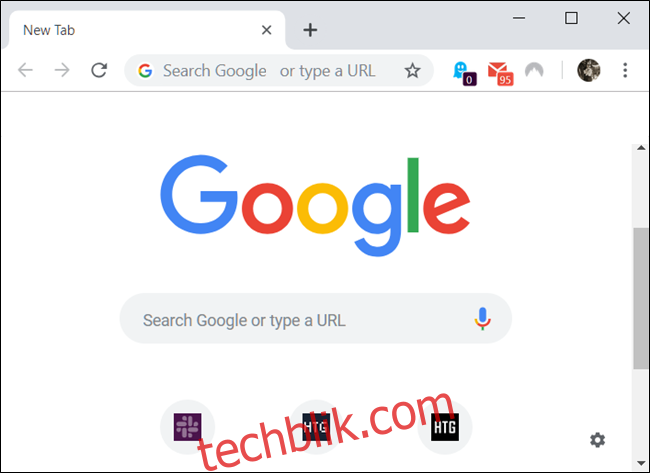Reload the current page
The height and width of the screenshot is (473, 650).
(99, 70)
